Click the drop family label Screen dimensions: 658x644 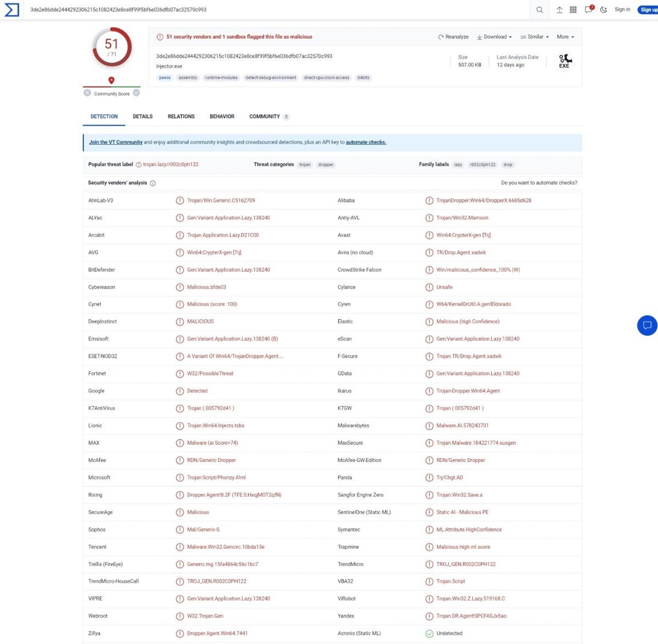pyautogui.click(x=508, y=165)
